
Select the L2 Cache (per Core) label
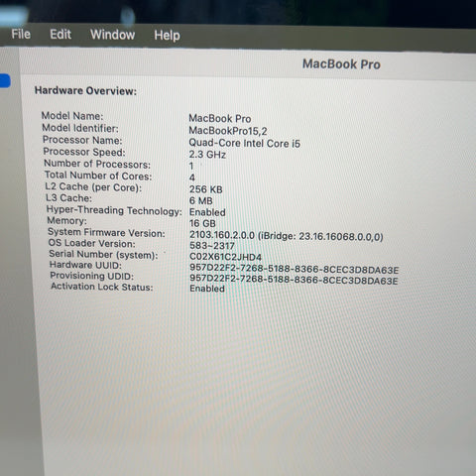point(93,187)
